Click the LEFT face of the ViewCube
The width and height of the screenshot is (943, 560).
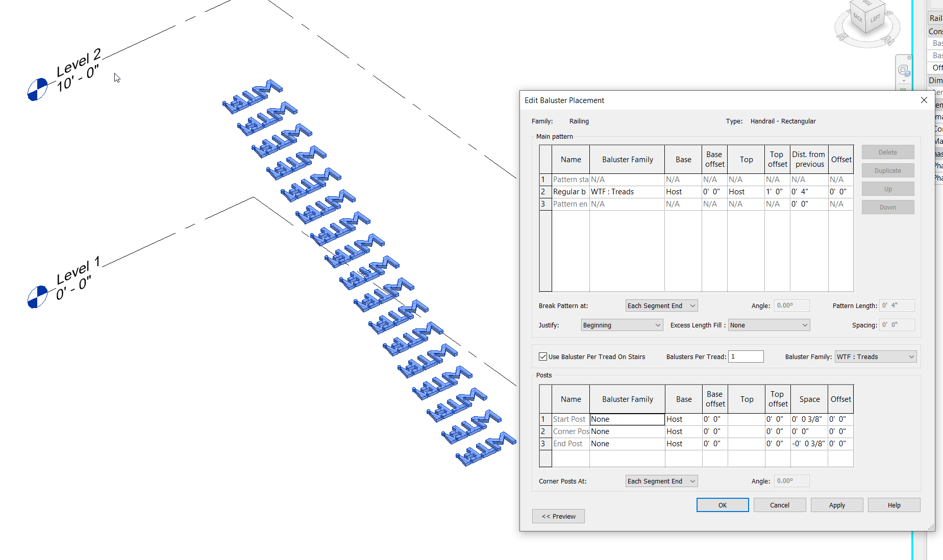point(876,18)
